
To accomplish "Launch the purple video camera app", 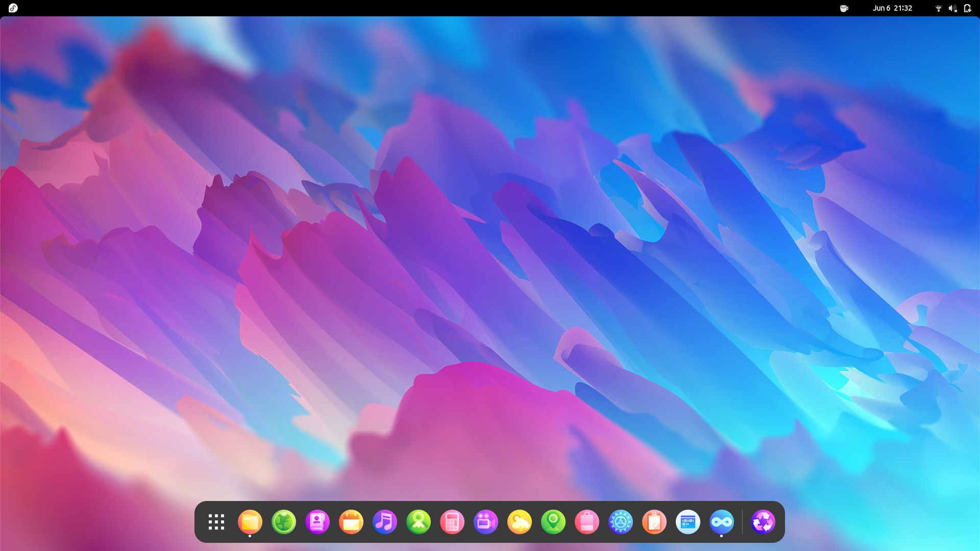I will [x=486, y=522].
